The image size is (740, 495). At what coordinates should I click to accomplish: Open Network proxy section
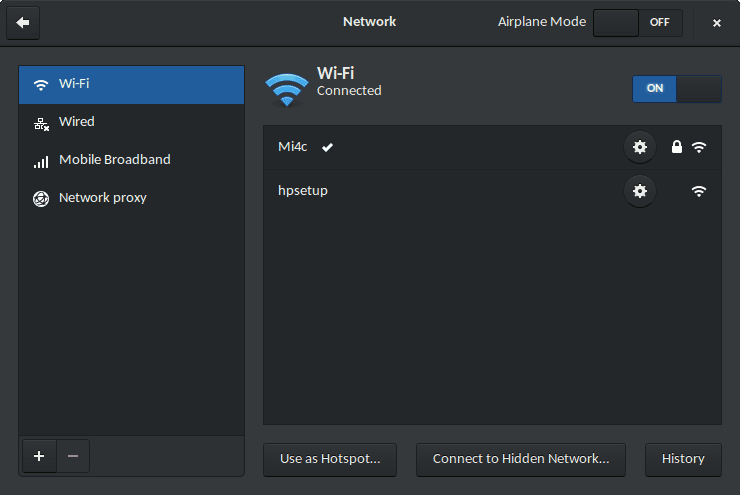pos(131,198)
